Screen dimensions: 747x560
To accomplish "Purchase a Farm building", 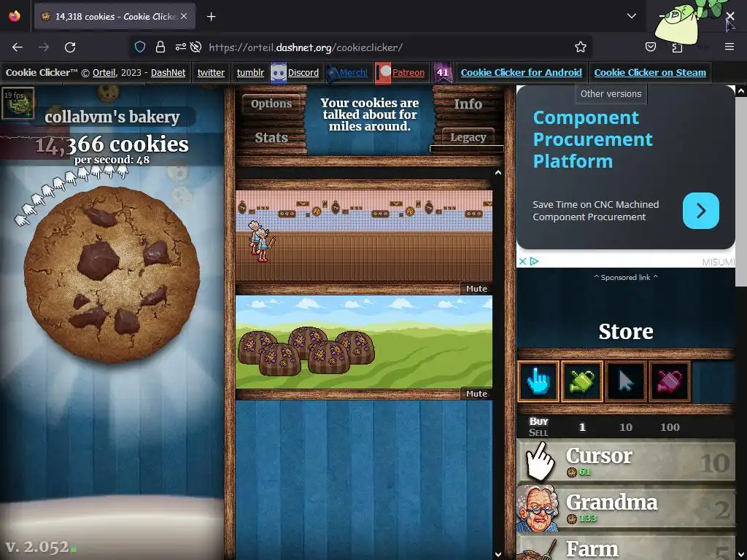I will click(626, 547).
